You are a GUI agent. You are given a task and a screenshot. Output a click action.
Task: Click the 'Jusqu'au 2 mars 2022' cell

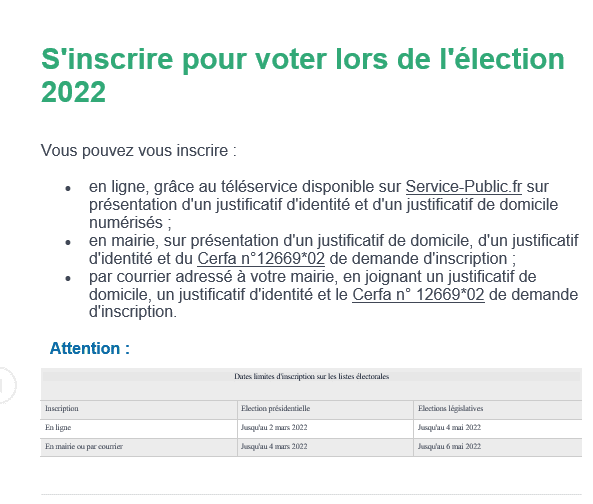274,427
